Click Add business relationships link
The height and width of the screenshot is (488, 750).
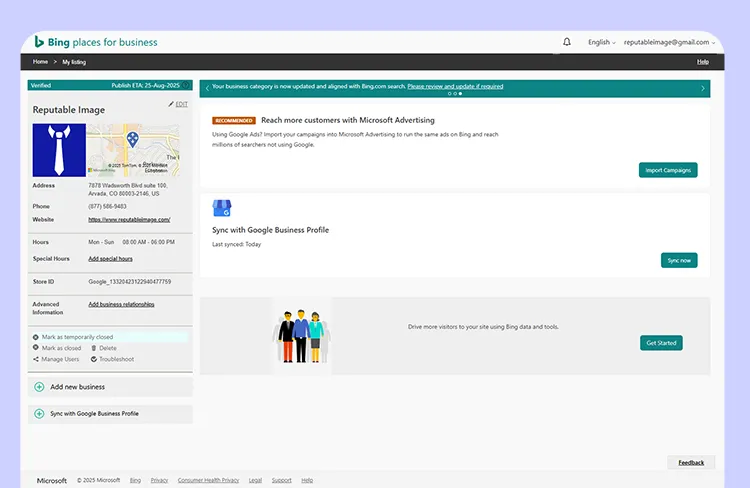click(x=121, y=304)
